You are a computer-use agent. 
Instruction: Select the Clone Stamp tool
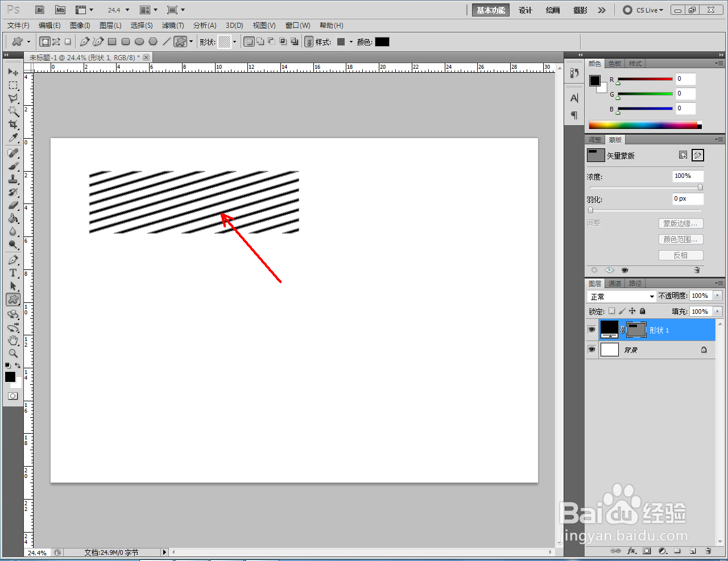(13, 179)
